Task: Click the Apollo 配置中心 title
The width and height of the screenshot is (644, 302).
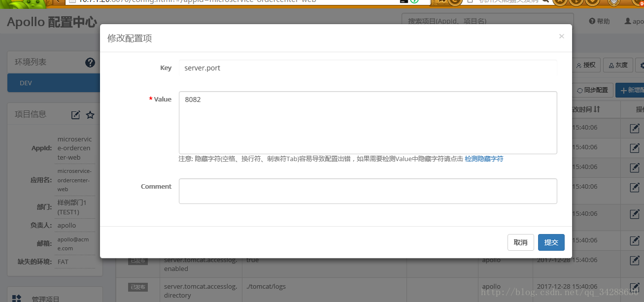Action: (x=52, y=22)
